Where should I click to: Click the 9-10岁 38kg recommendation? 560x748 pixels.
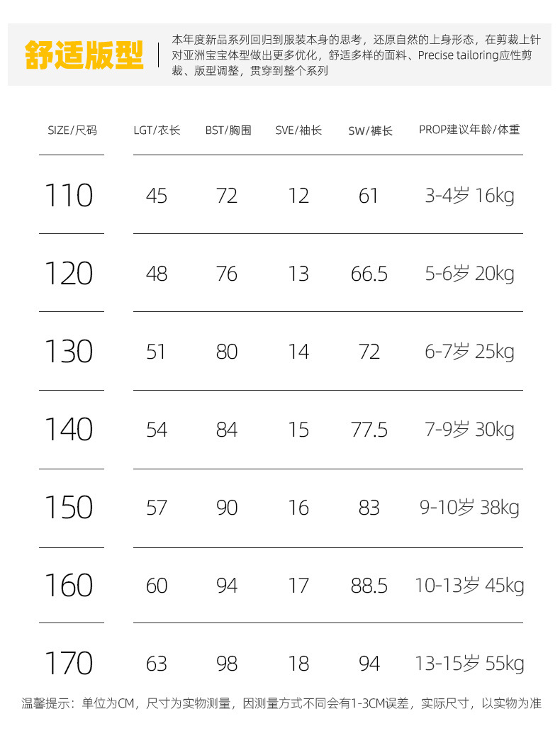point(469,508)
